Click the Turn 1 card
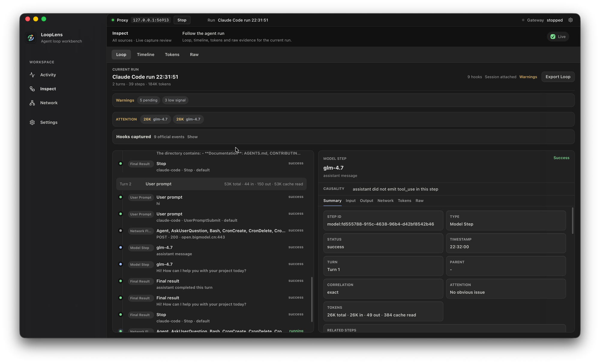Screen dimensions: 600x364 [x=383, y=266]
